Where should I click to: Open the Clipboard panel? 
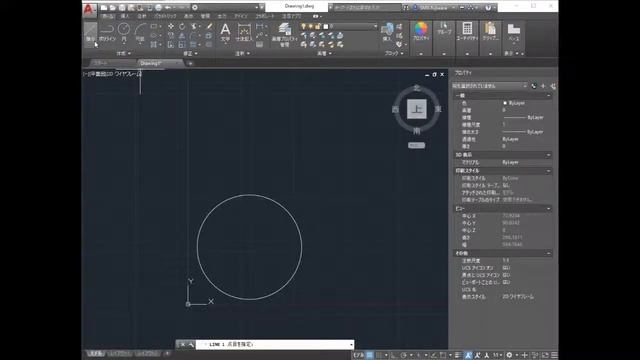(x=491, y=32)
